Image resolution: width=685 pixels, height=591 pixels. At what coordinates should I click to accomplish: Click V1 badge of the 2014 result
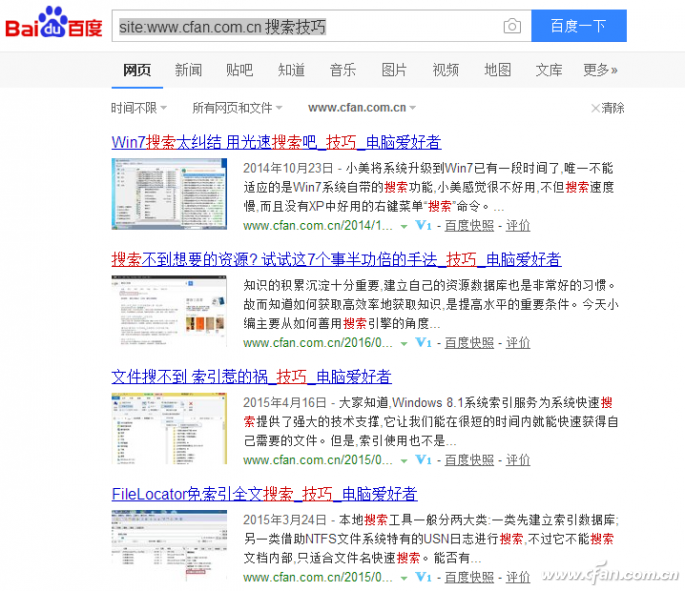coord(423,225)
